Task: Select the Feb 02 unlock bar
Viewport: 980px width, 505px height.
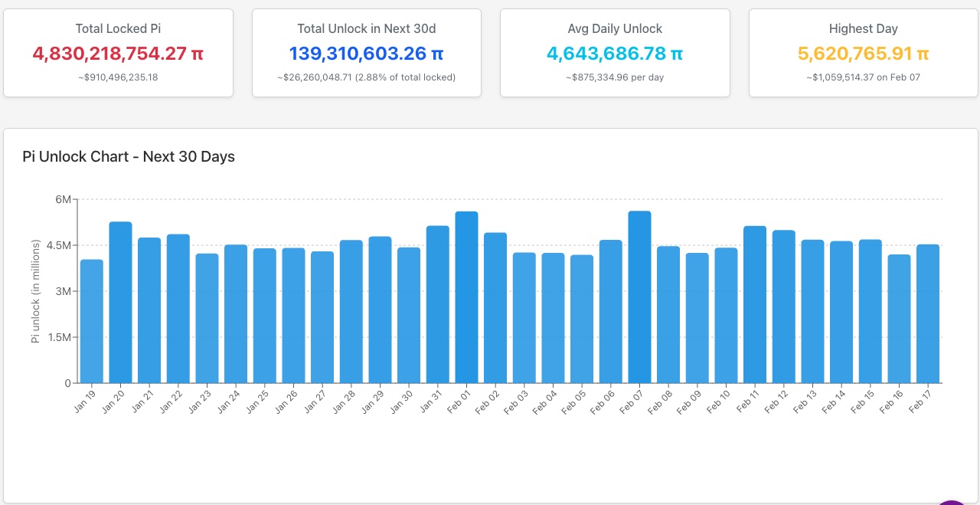Action: (495, 308)
